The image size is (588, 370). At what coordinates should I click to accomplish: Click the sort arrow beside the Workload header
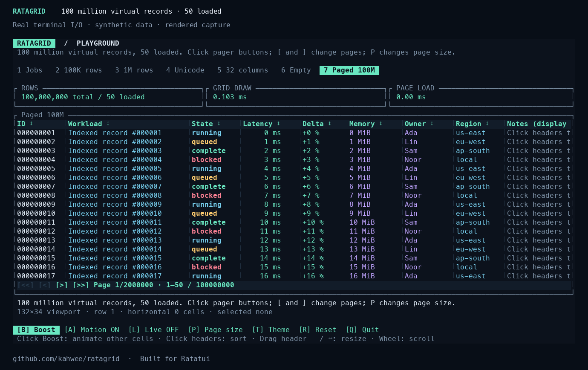tap(108, 124)
